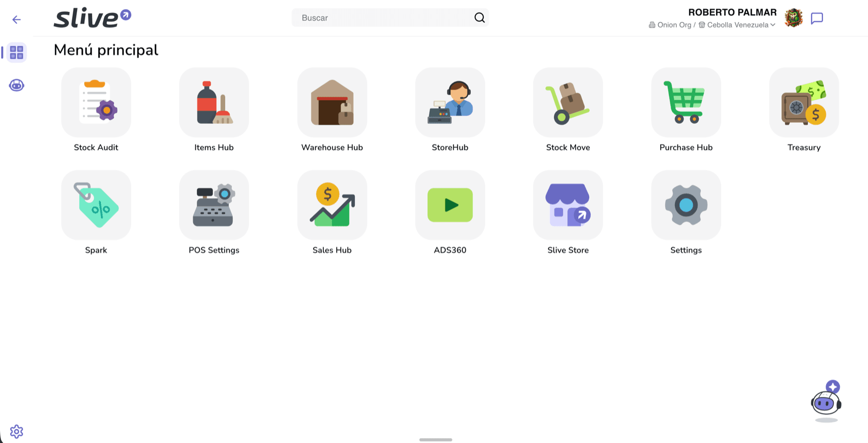
Task: Open the chat messages icon
Action: point(817,18)
